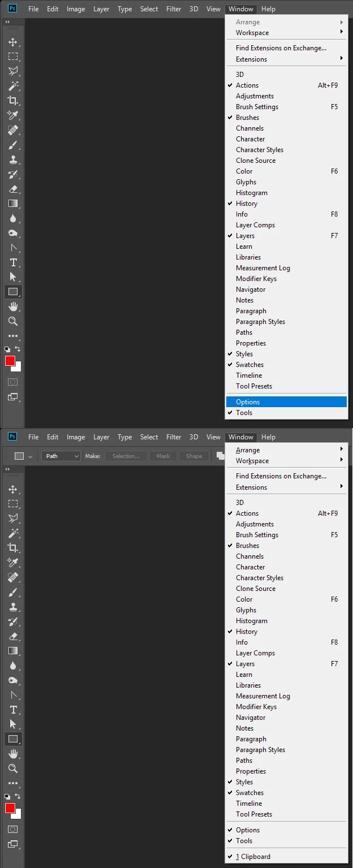
Task: Activate the Type tool in the lower screenshot
Action: tap(12, 710)
